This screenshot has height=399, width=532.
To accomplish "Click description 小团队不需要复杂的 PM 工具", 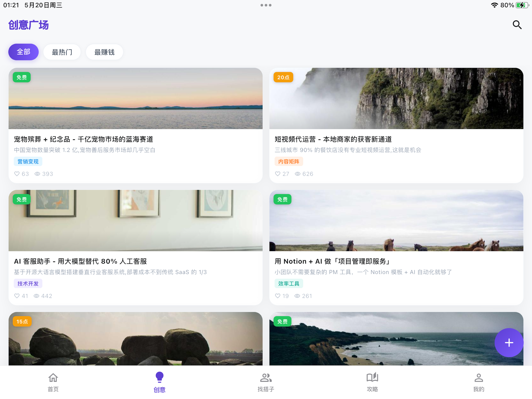I will pos(363,272).
